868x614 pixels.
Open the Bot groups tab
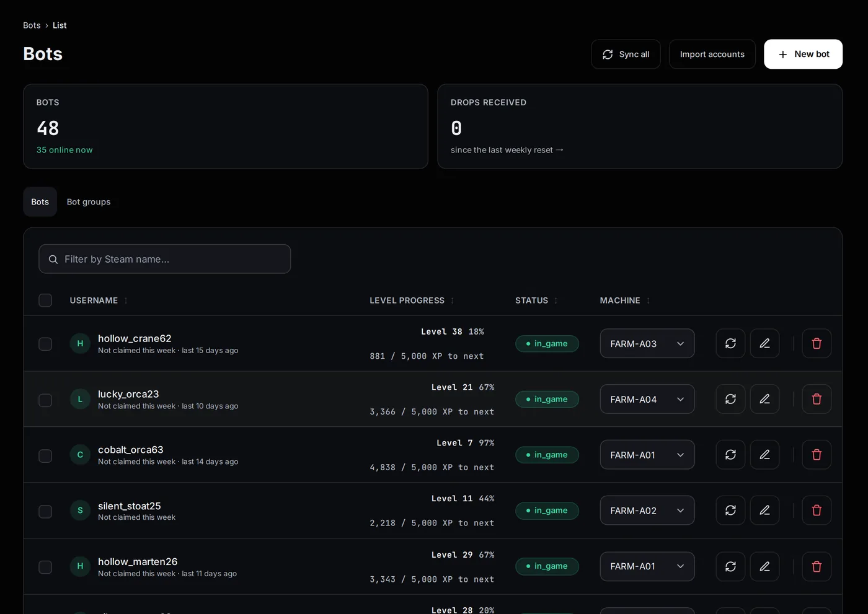click(89, 202)
